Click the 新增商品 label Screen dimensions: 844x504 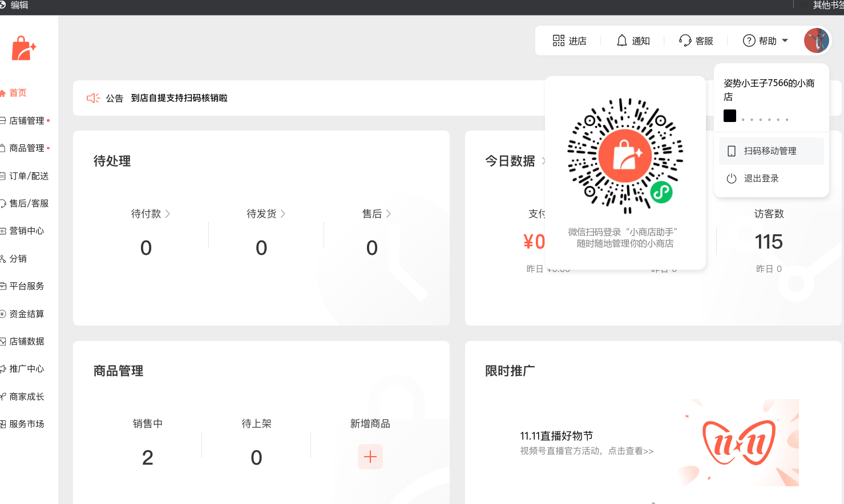click(370, 424)
